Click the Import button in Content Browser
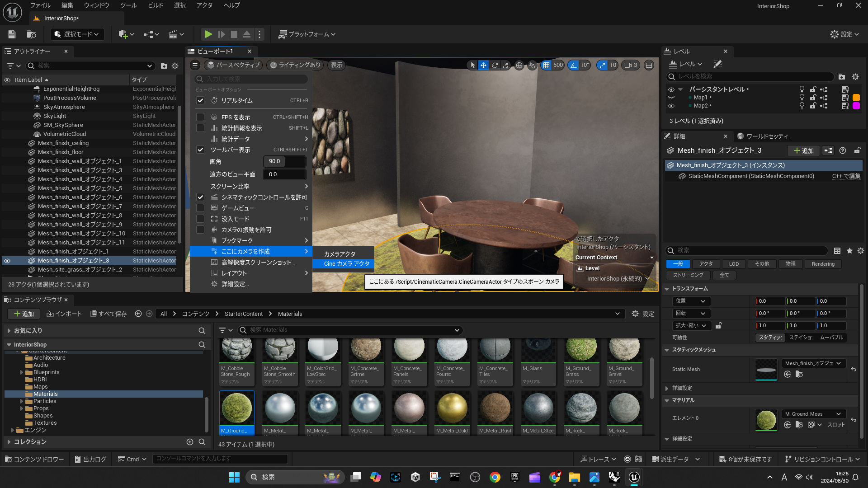This screenshot has width=868, height=488. point(64,314)
